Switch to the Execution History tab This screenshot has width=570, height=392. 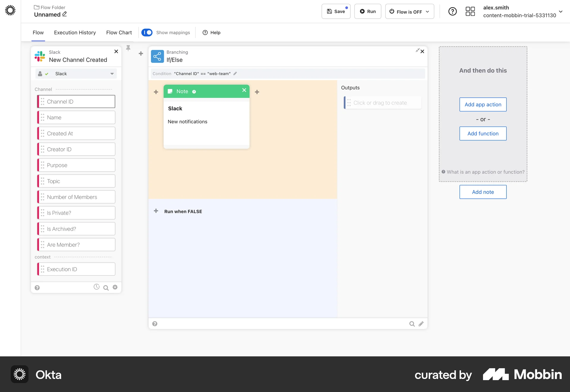point(75,32)
